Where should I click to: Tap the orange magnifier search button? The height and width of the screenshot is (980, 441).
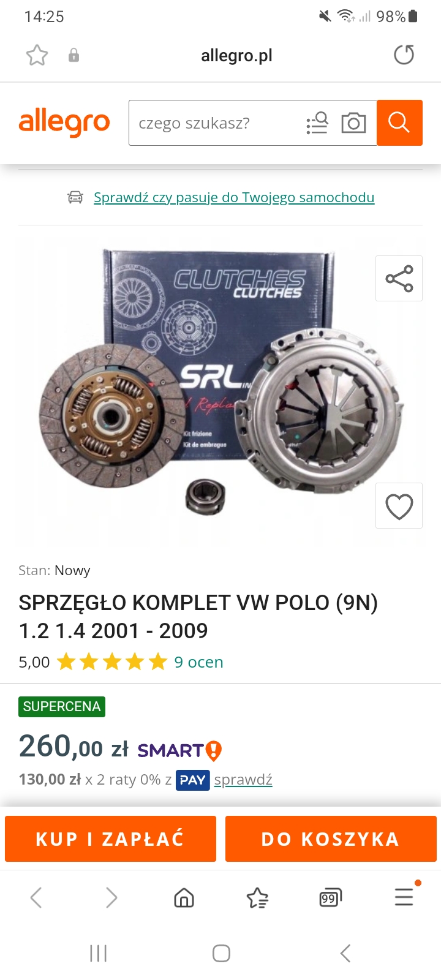[x=399, y=123]
